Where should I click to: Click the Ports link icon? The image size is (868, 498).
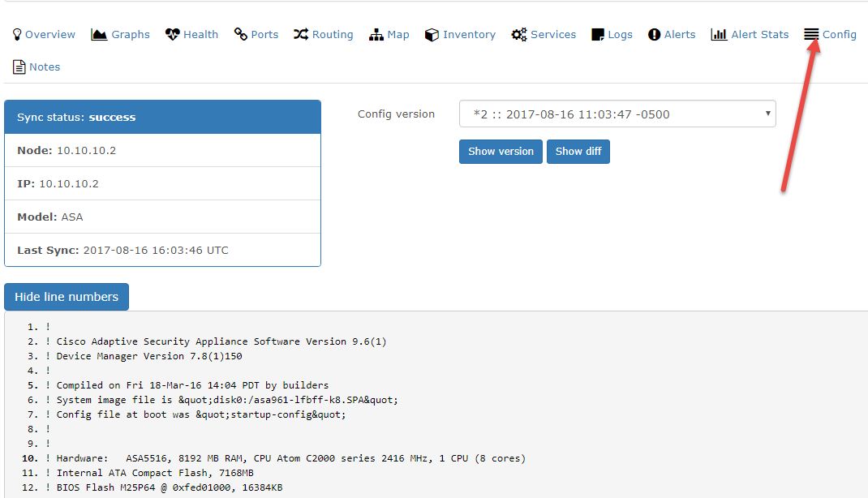pyautogui.click(x=240, y=34)
